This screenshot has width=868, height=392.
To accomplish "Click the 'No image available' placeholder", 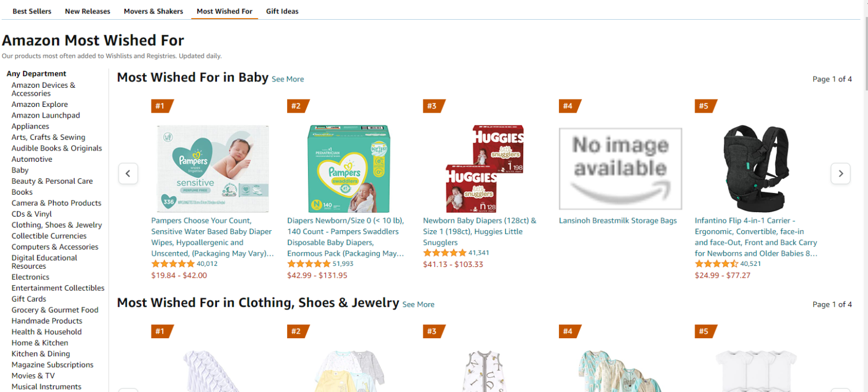I will click(620, 169).
